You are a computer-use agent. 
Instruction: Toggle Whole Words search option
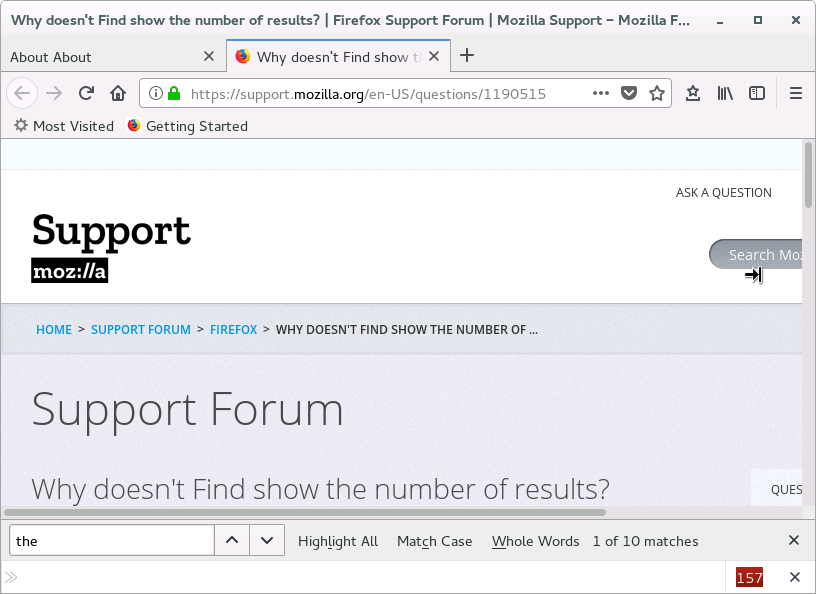535,541
